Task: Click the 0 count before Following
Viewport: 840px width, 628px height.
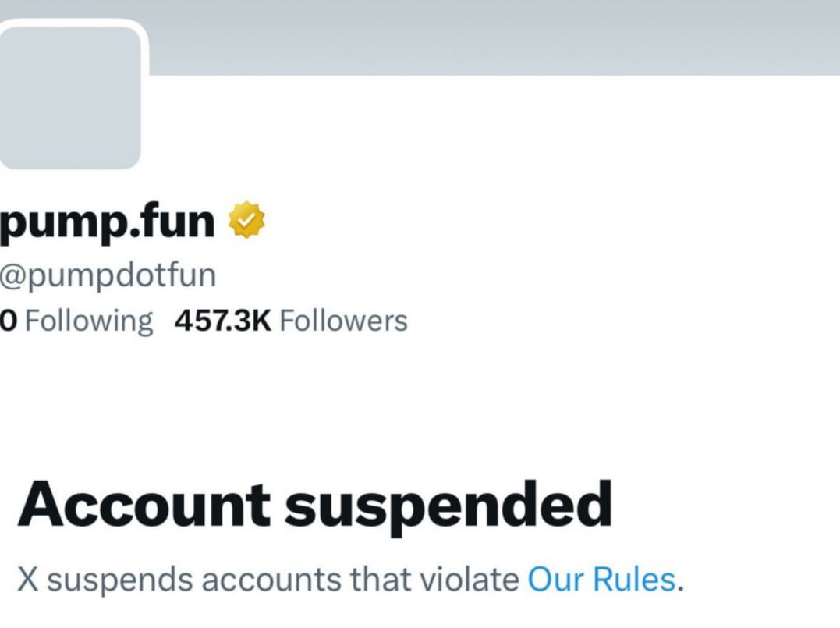Action: tap(9, 321)
